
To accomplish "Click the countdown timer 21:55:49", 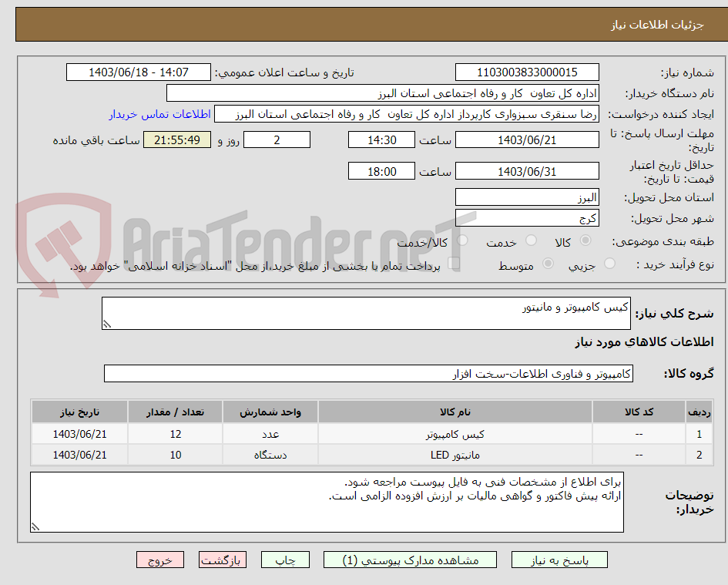I will 177,140.
